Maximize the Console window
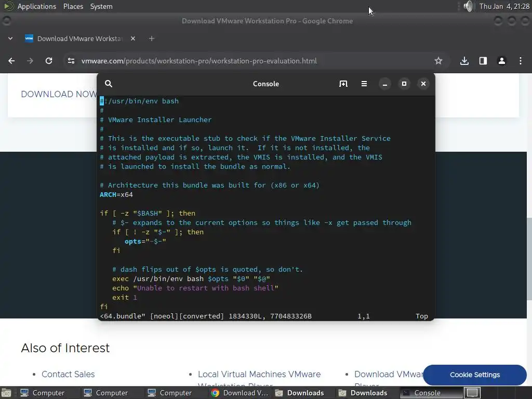 coord(404,84)
